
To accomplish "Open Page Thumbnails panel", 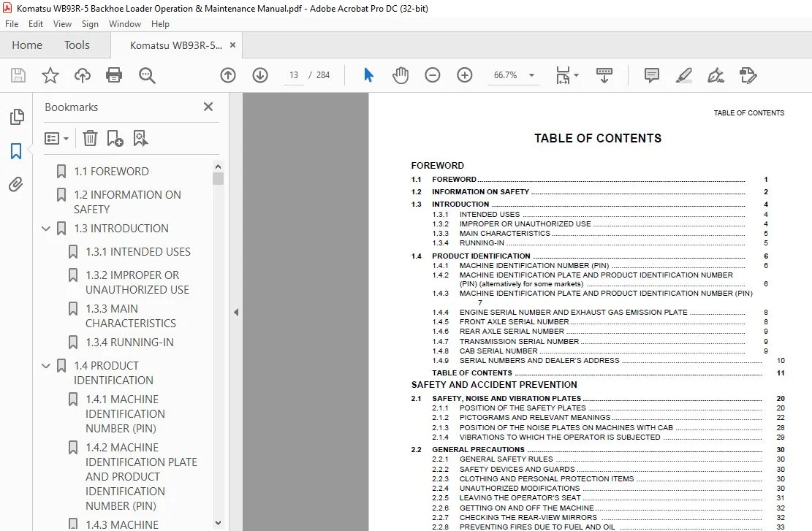I will pos(17,117).
